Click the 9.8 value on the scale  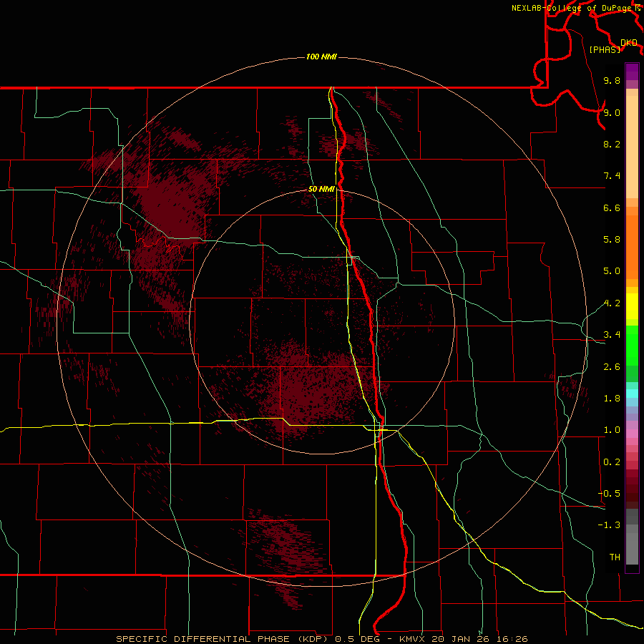point(612,80)
